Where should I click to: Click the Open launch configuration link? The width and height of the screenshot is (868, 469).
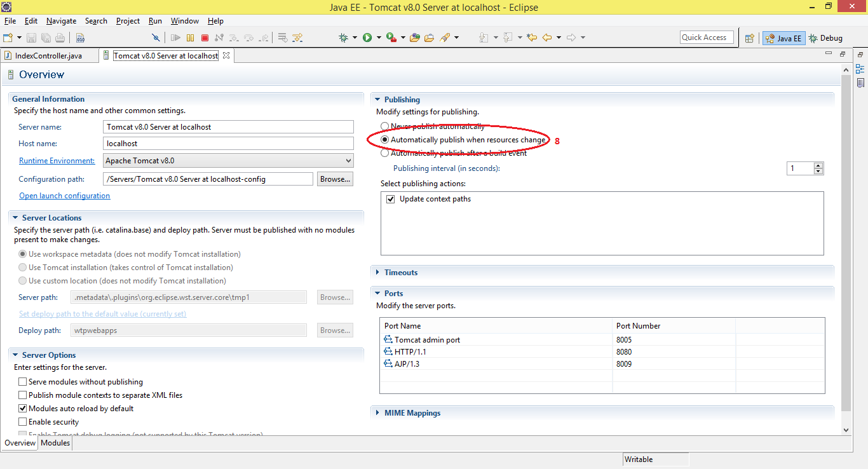click(64, 195)
